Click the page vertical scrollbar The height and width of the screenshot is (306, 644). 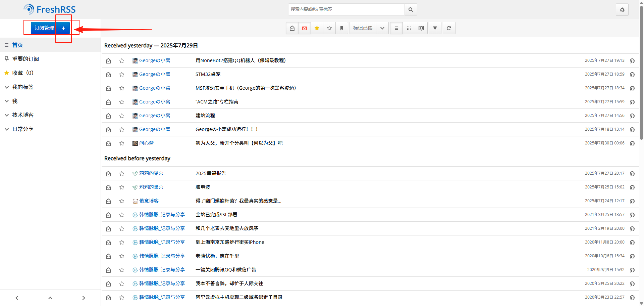[641, 72]
